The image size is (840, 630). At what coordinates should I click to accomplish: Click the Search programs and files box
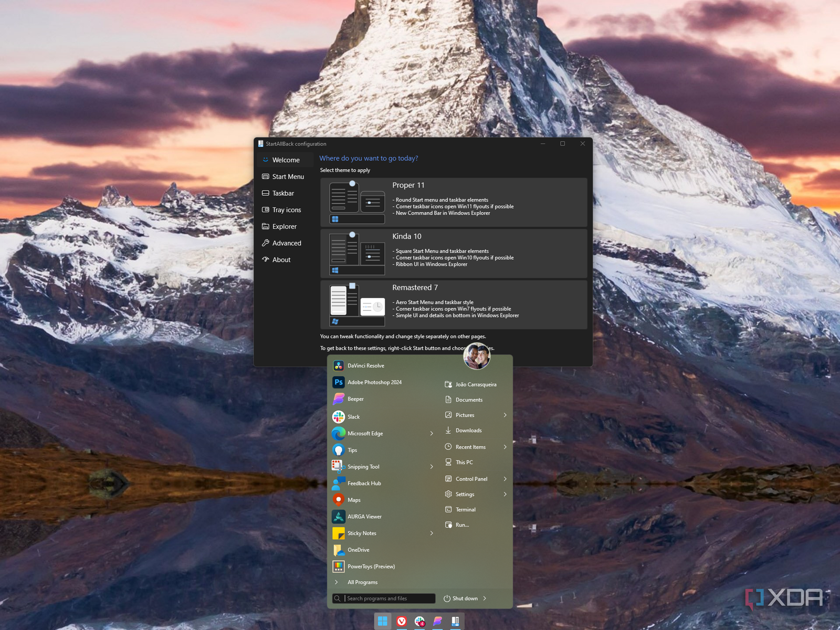click(388, 598)
